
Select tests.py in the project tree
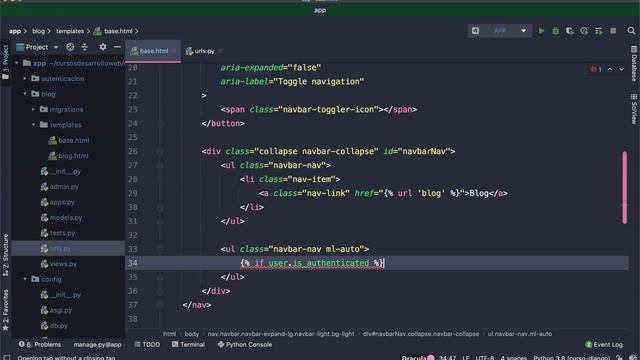click(x=58, y=233)
